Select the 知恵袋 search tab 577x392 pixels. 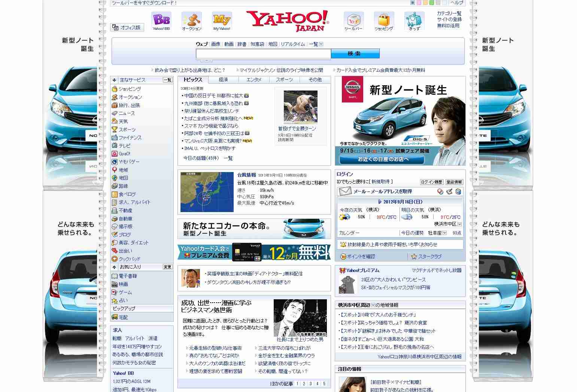click(x=257, y=44)
